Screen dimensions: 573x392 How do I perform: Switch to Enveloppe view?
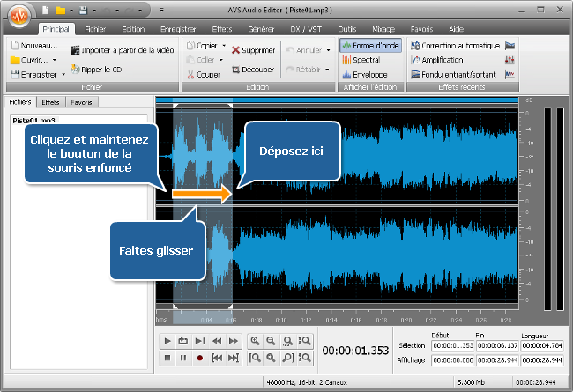(x=367, y=75)
